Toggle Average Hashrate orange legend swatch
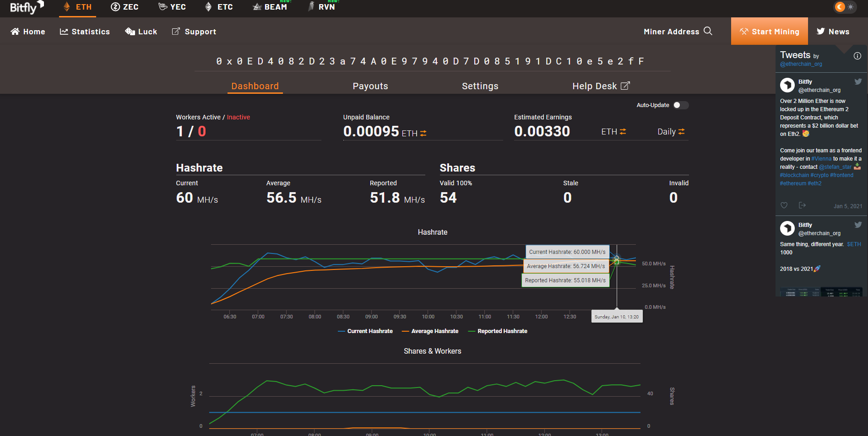Image resolution: width=868 pixels, height=436 pixels. (405, 331)
